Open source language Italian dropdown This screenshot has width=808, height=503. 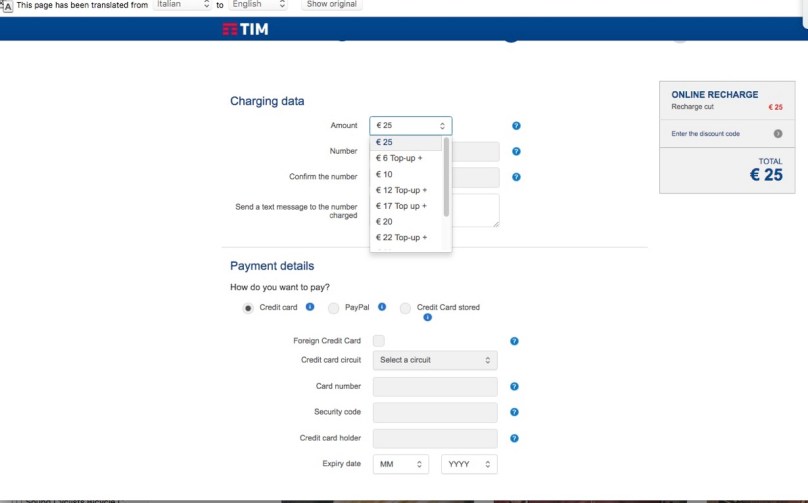182,5
